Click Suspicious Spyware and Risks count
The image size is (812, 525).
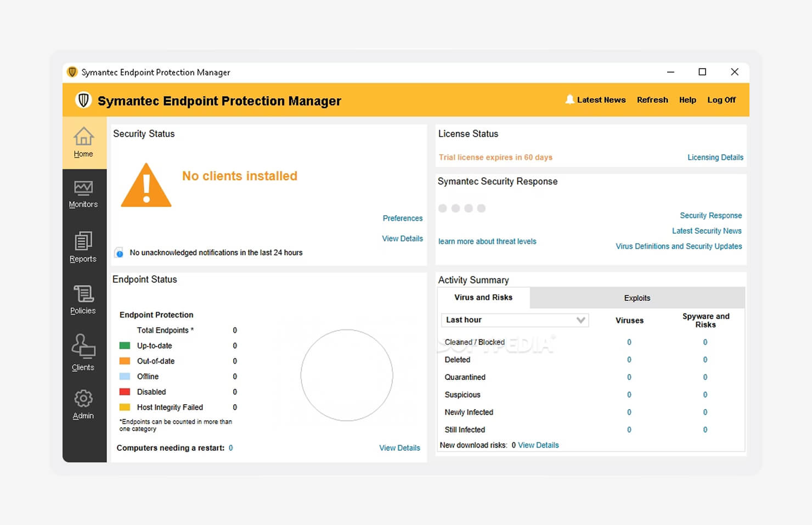[706, 395]
